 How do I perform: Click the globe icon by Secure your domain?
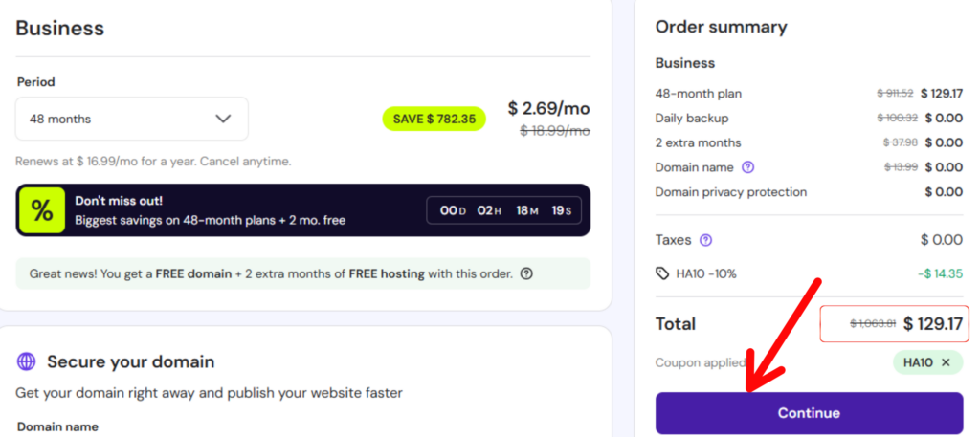pos(27,361)
